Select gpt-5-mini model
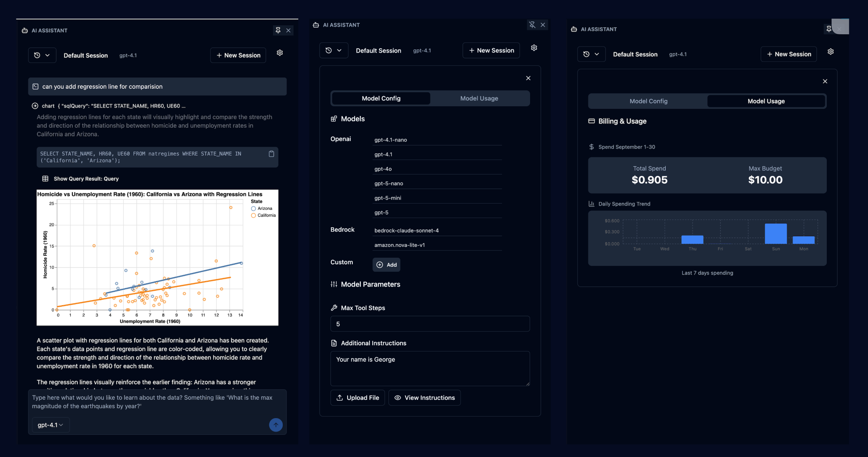Viewport: 868px width, 457px height. [x=437, y=198]
